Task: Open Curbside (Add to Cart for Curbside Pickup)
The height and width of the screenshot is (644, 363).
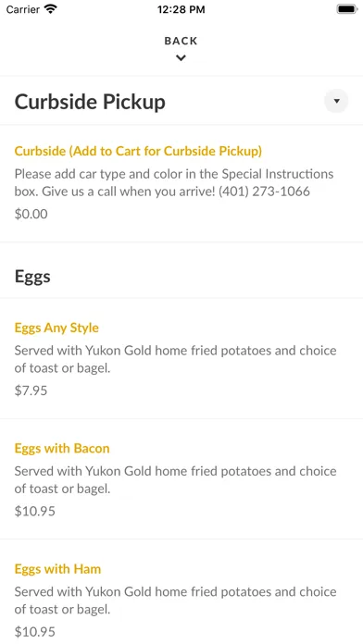Action: (138, 151)
